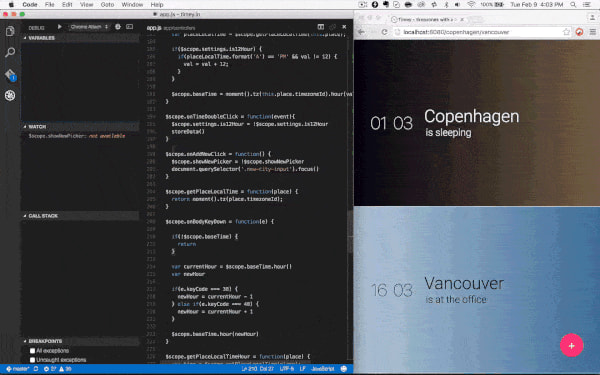
Task: Open the View menu
Action: pyautogui.click(x=86, y=5)
